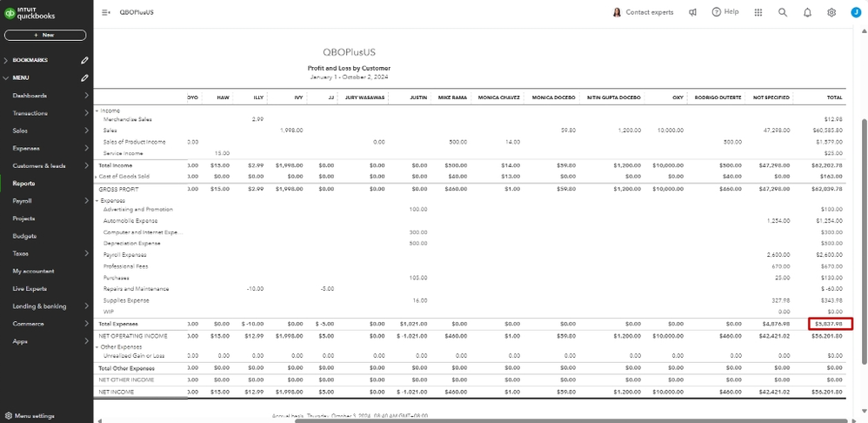Click GROSS PROFIT total $62,039.78
This screenshot has height=423, width=868.
click(829, 189)
